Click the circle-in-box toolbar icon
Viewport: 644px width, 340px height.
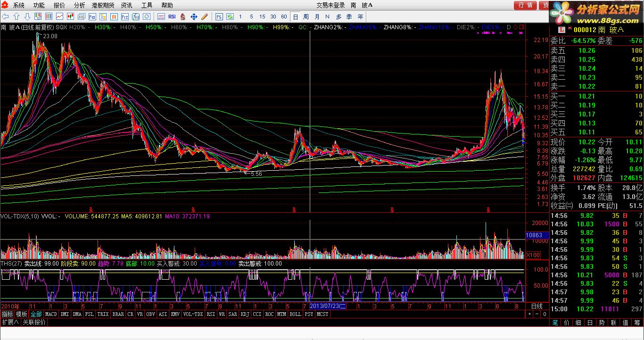tap(147, 17)
